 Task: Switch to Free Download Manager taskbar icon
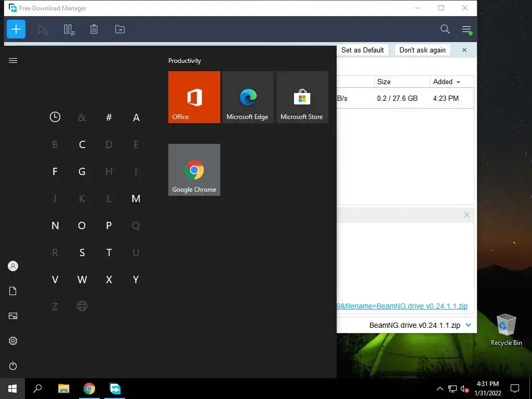115,389
